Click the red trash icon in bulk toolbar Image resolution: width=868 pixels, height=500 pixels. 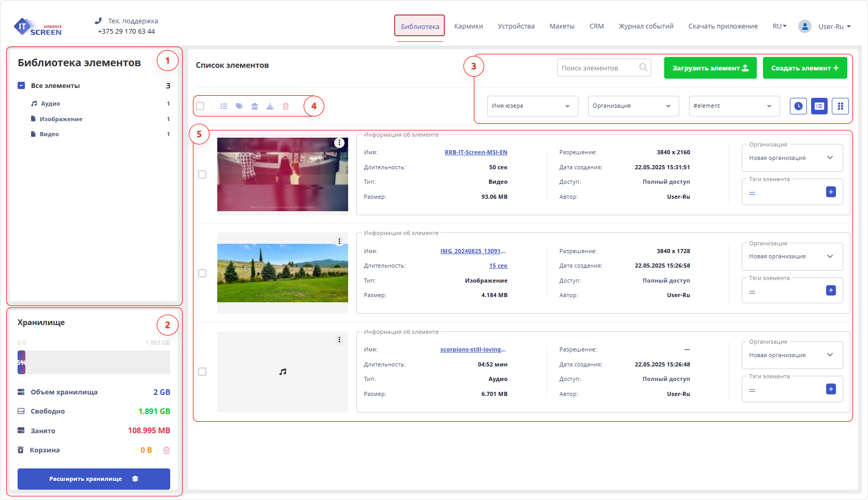click(x=286, y=106)
